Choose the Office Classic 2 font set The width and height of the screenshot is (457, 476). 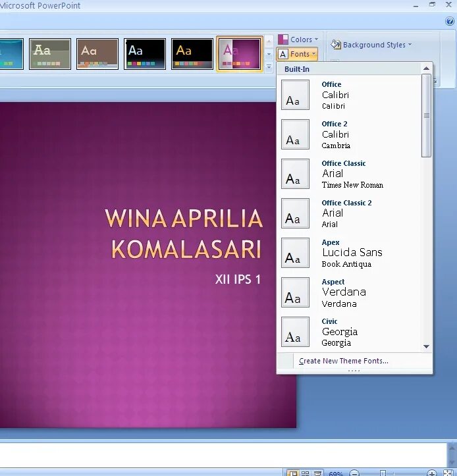pyautogui.click(x=349, y=213)
